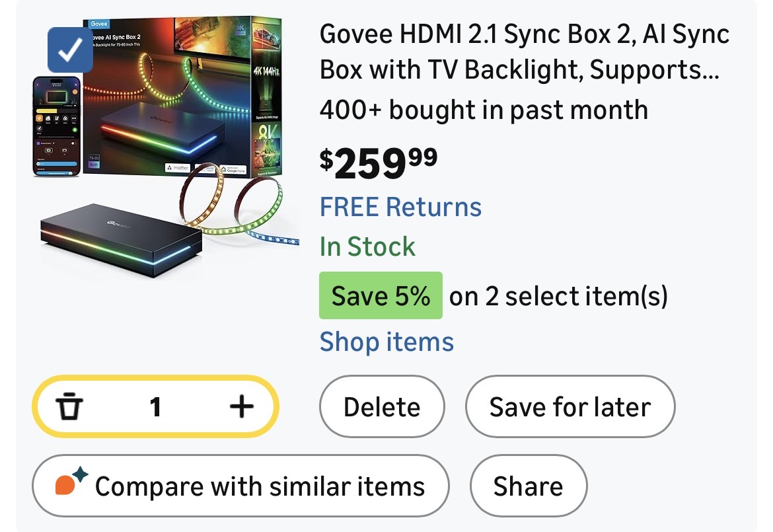Click the In Stock status text
This screenshot has height=532, width=773.
367,247
